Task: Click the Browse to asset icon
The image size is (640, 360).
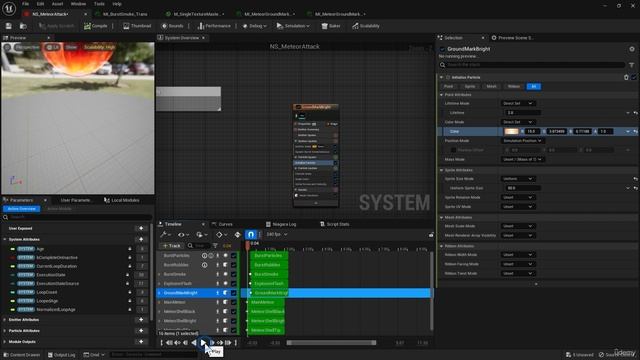Action: pos(23,26)
